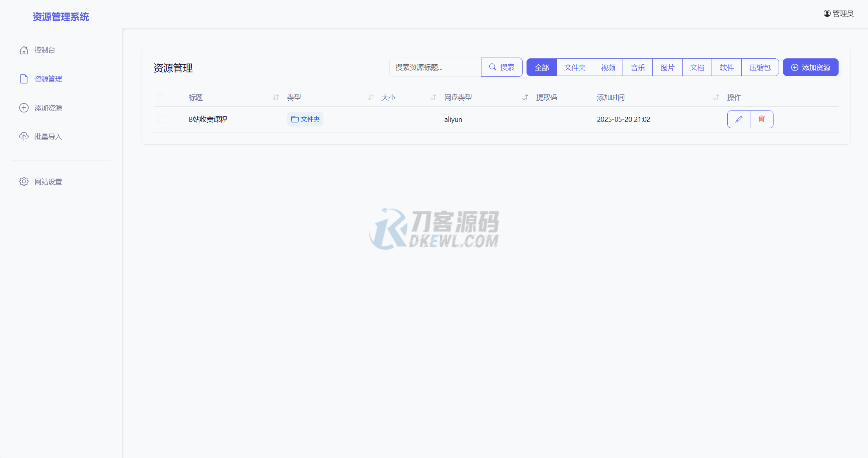Screen dimensions: 868x458
Task: Sort by 添加时间 column arrows
Action: [x=716, y=97]
